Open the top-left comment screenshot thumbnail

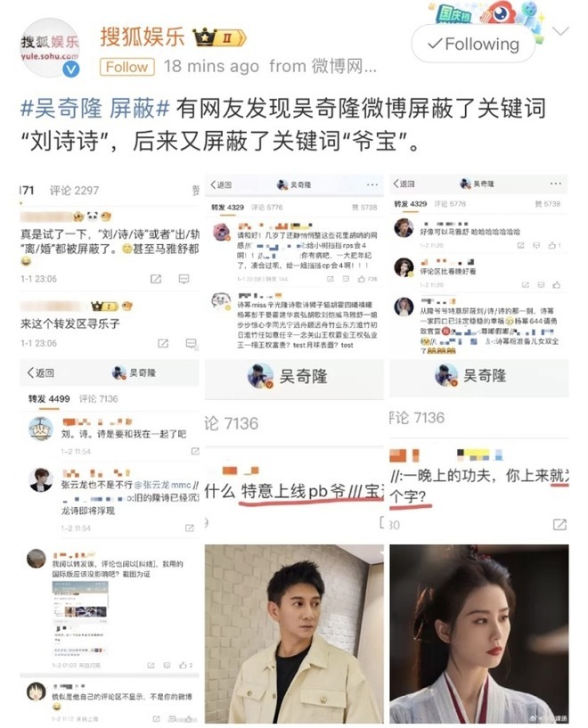(110, 266)
